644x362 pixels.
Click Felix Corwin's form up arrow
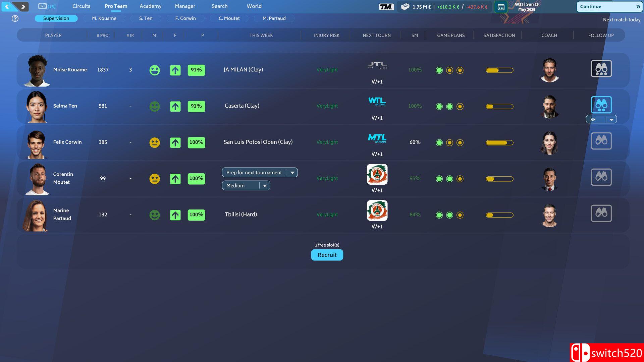click(175, 143)
